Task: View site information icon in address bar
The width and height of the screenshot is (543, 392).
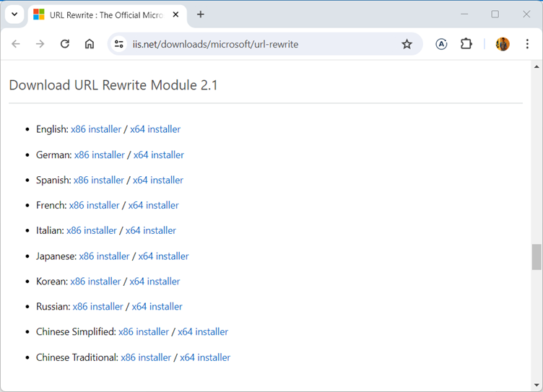Action: pyautogui.click(x=120, y=44)
